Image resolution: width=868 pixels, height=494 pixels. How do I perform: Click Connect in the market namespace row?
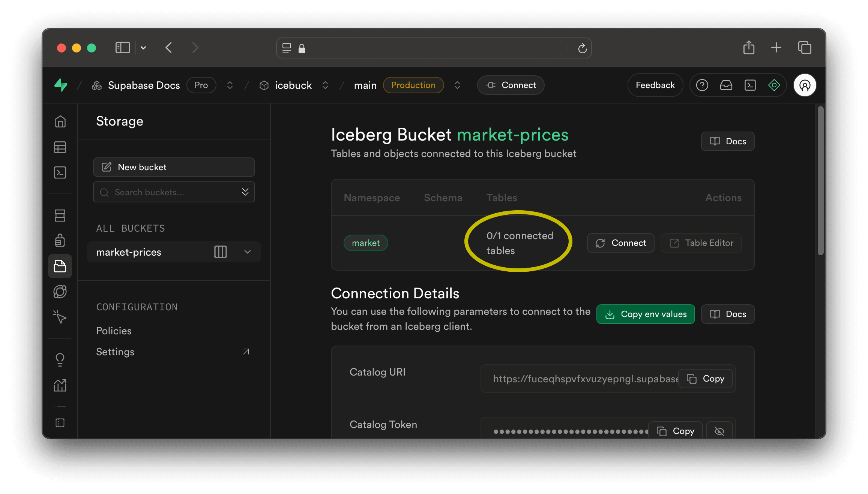(x=620, y=243)
